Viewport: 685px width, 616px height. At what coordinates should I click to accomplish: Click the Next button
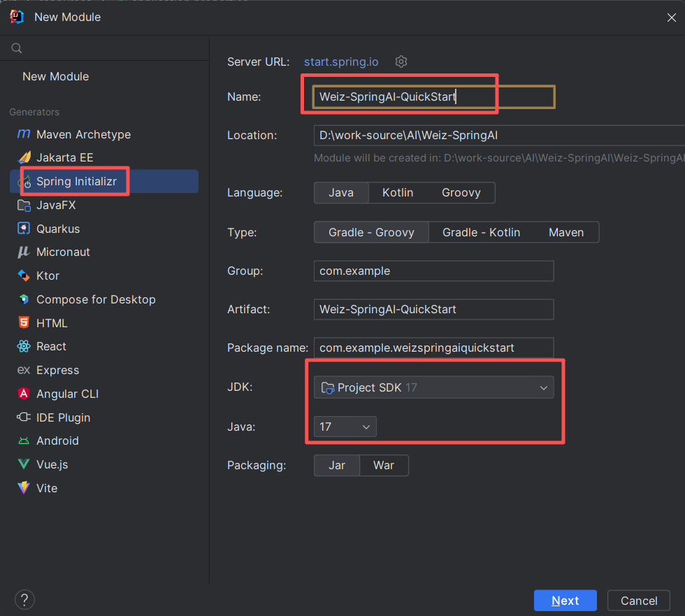pos(565,601)
